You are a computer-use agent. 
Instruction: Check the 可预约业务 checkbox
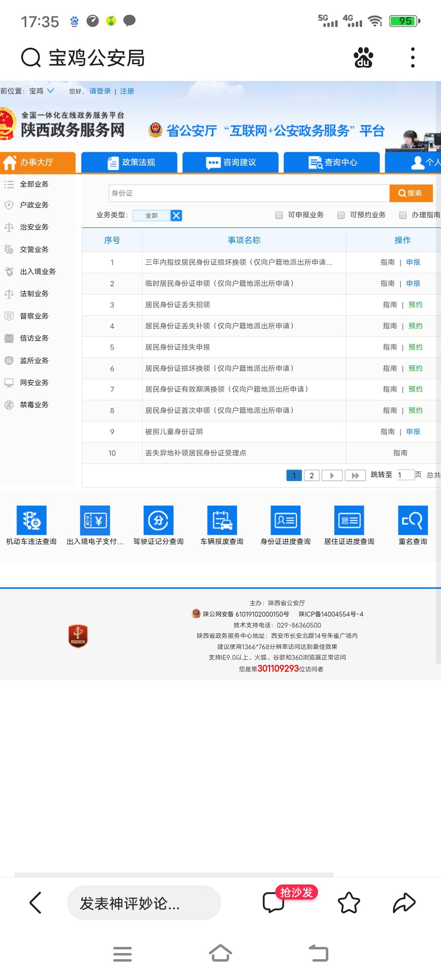click(341, 215)
